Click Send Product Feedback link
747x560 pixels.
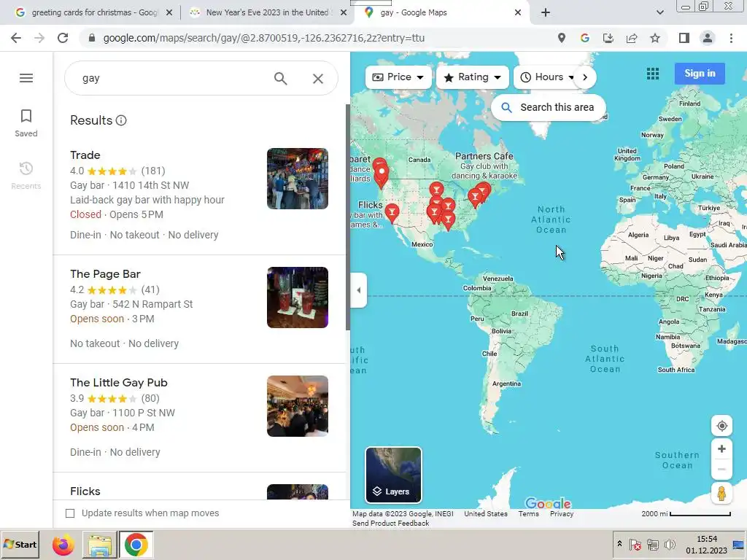(x=391, y=524)
